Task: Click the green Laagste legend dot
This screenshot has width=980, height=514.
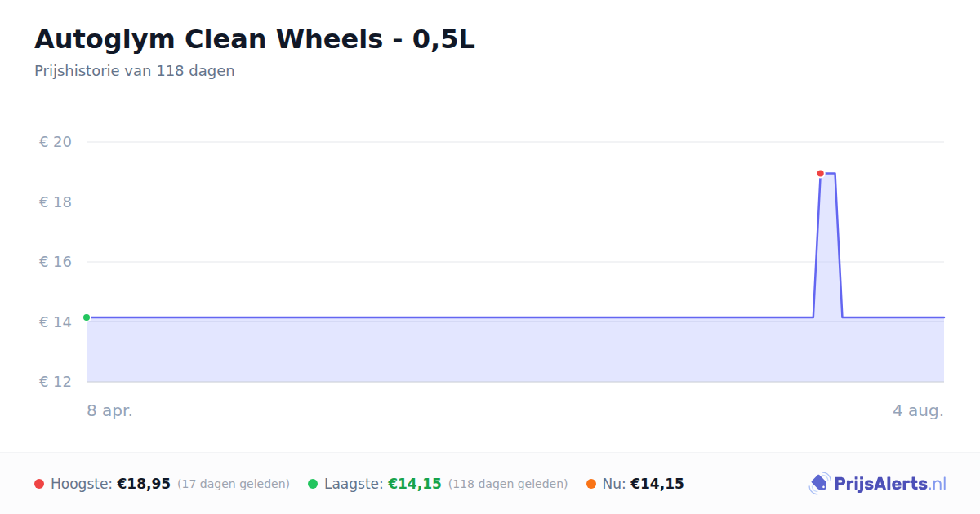Action: 313,484
